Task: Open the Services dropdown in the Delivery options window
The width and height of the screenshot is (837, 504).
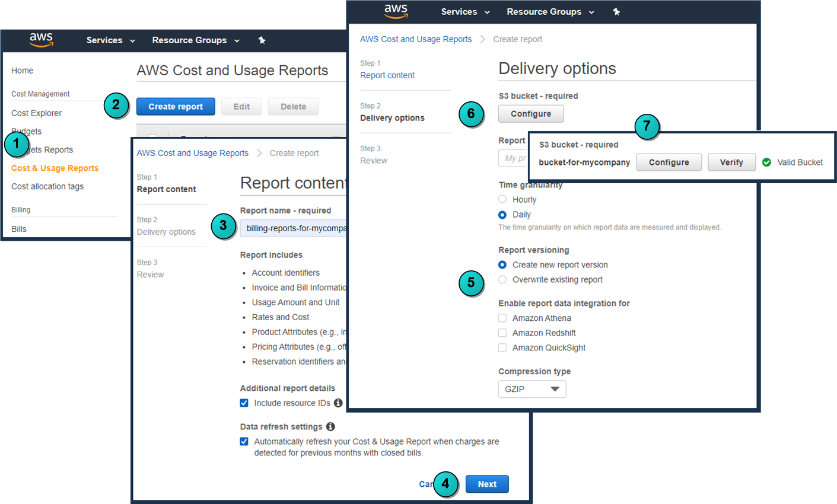Action: point(465,12)
